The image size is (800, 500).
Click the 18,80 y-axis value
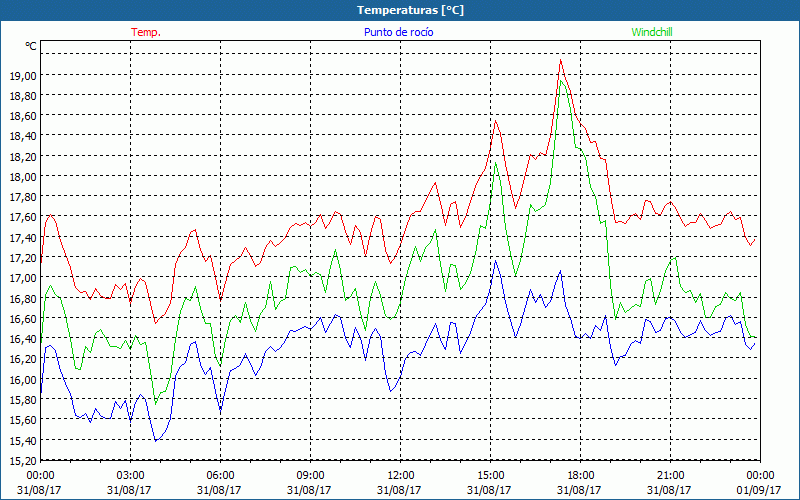tap(23, 95)
